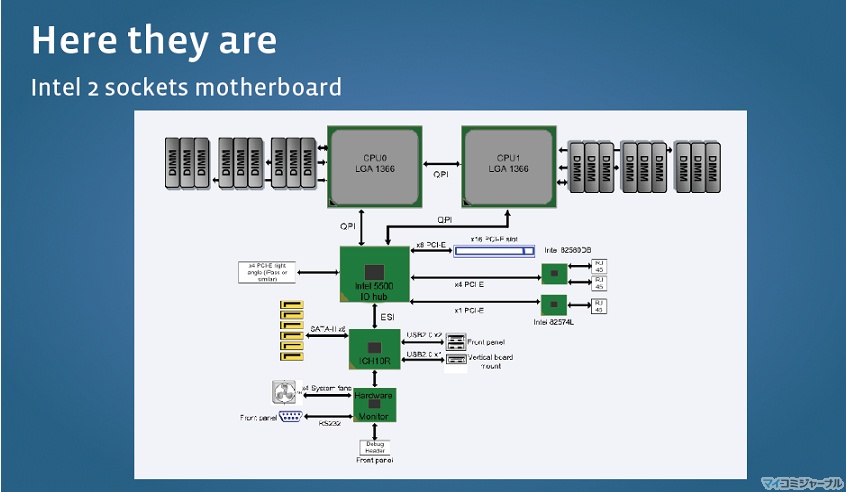Viewport: 846px width, 492px height.
Task: Click the CPU1 LGA 1366 socket chip
Action: point(508,166)
